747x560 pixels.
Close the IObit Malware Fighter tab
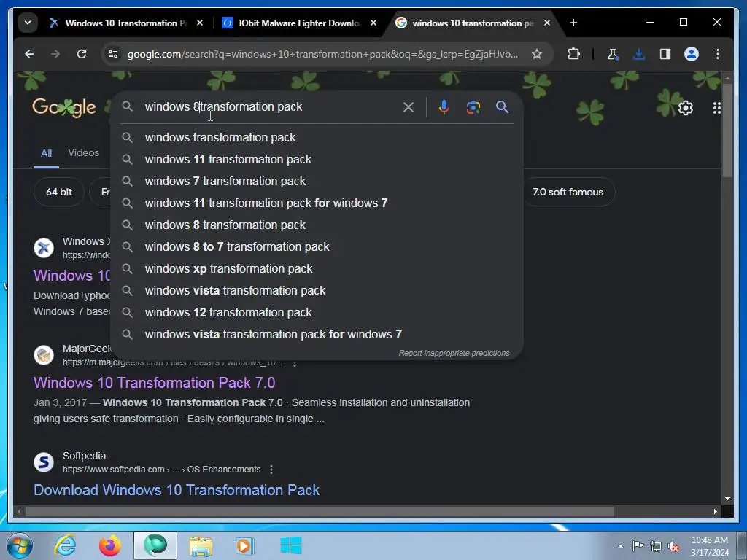(x=373, y=23)
